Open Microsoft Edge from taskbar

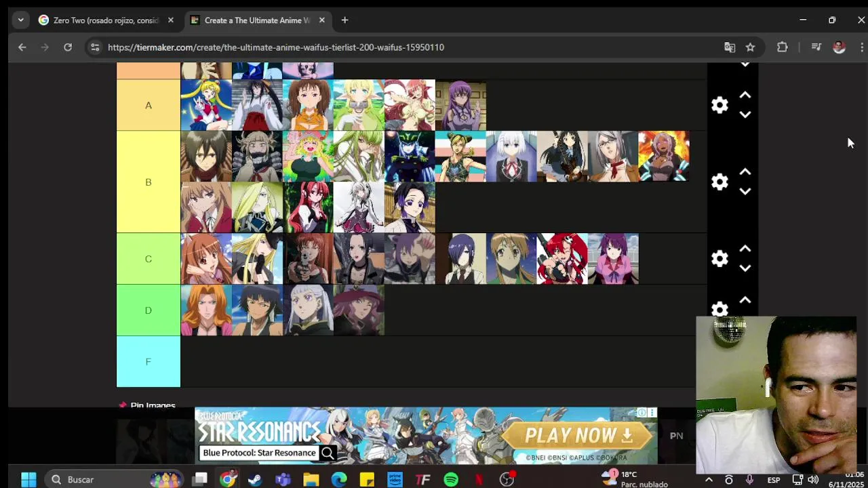pyautogui.click(x=339, y=479)
